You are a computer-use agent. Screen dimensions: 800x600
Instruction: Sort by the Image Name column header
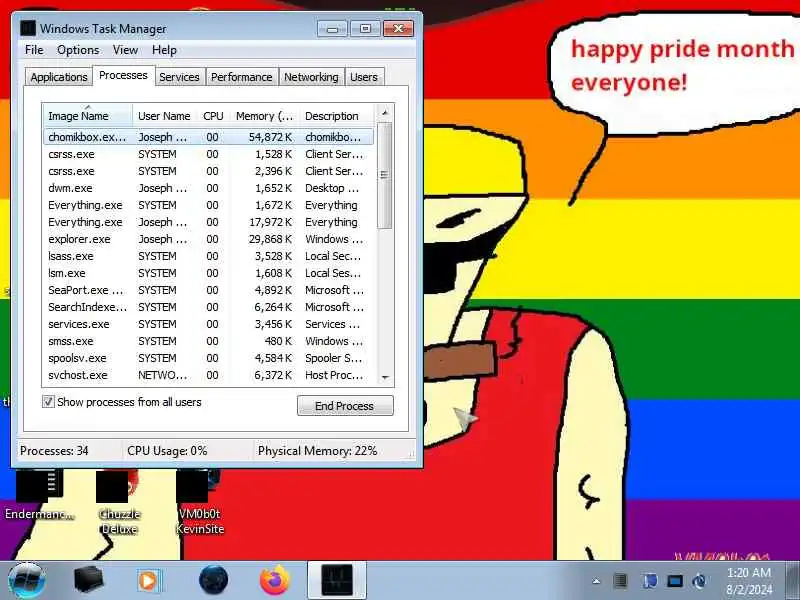pyautogui.click(x=88, y=116)
